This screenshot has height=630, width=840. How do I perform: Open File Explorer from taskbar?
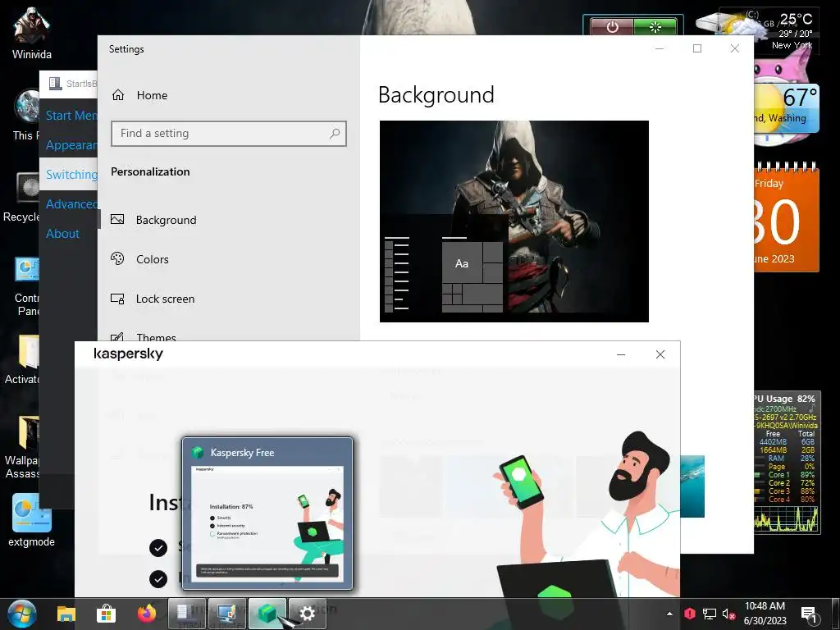point(66,614)
